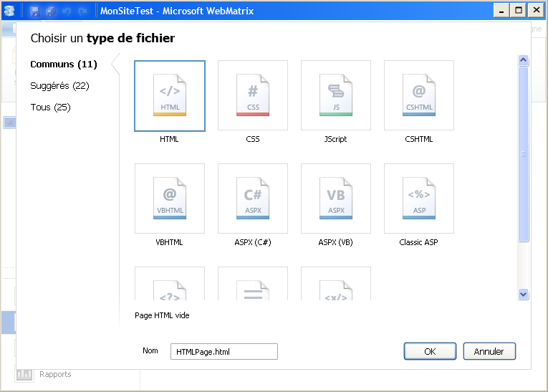Select the CSHTML file type icon
The width and height of the screenshot is (548, 392).
coord(419,96)
